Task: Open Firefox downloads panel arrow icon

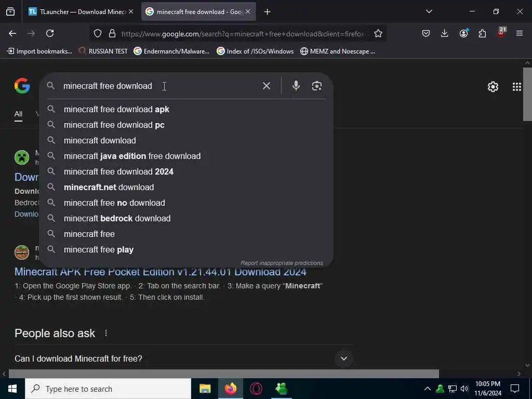Action: (x=445, y=33)
